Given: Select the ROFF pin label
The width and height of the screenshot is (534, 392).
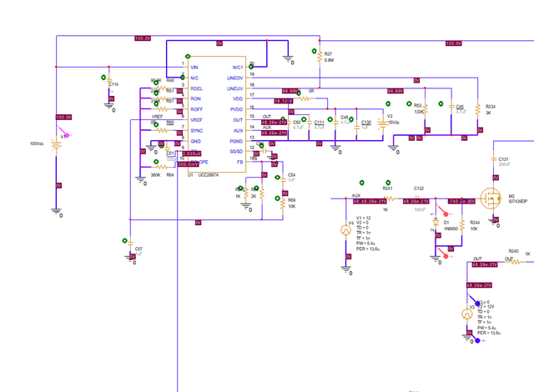Looking at the screenshot, I should [197, 109].
